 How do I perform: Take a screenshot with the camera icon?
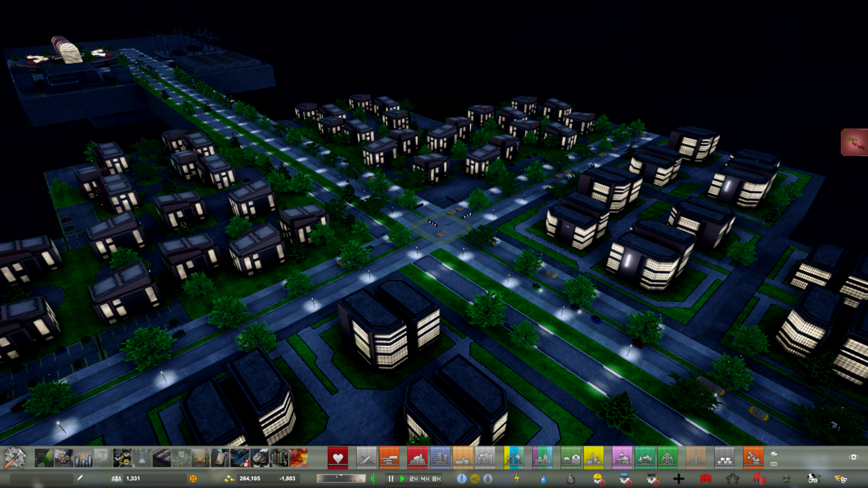774,464
